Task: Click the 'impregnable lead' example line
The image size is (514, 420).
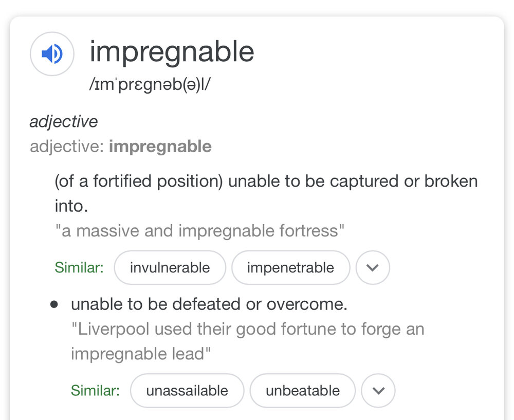Action: click(x=141, y=354)
